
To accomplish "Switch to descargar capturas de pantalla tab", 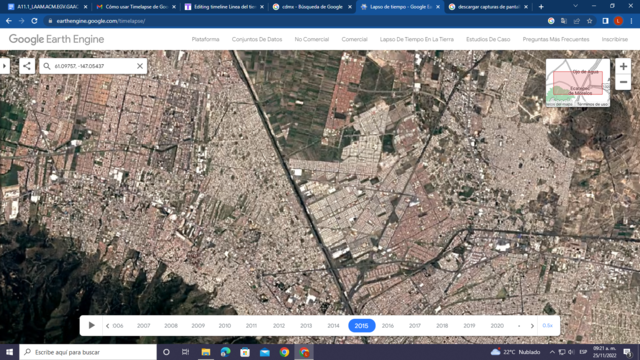I will click(488, 7).
